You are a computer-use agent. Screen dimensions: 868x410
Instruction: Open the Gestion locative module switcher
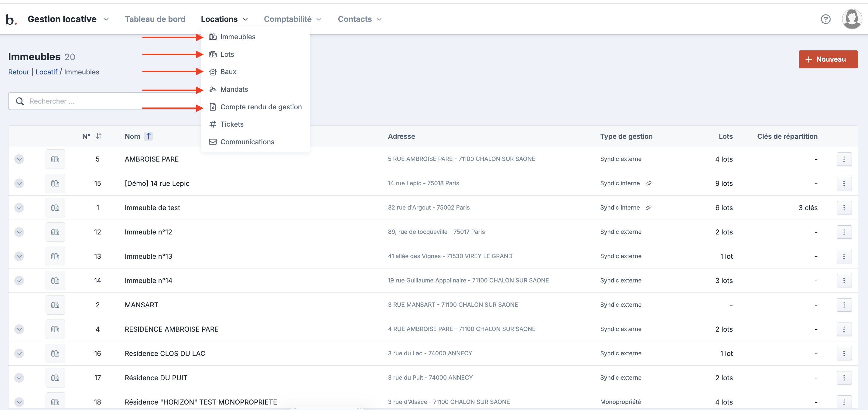click(x=68, y=19)
